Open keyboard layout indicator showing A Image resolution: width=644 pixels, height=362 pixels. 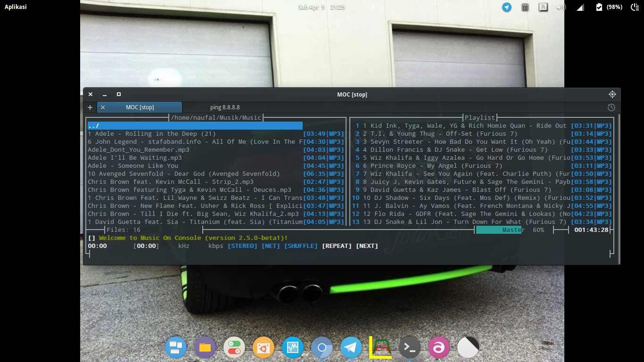click(x=543, y=7)
